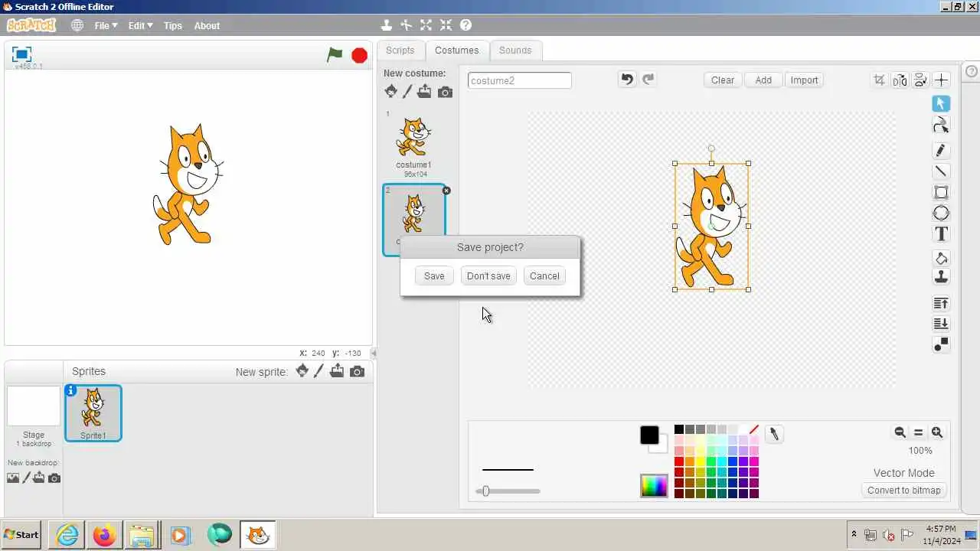The height and width of the screenshot is (551, 980).
Task: Switch to the Sounds tab
Action: (x=515, y=51)
